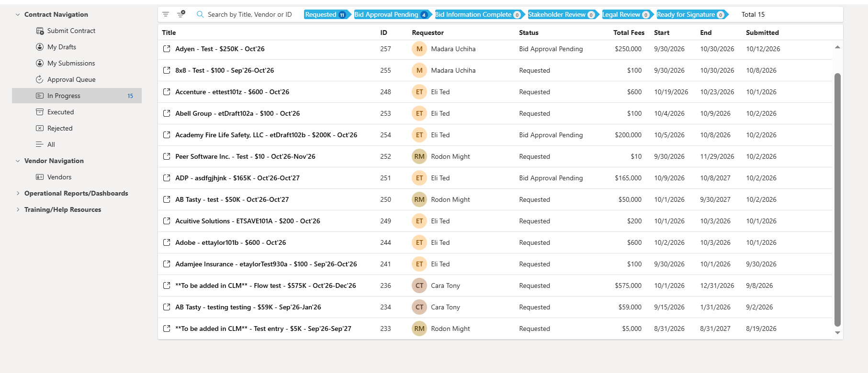Click the ADP - asdfgjhjnk open icon
This screenshot has height=373, width=868.
point(167,178)
